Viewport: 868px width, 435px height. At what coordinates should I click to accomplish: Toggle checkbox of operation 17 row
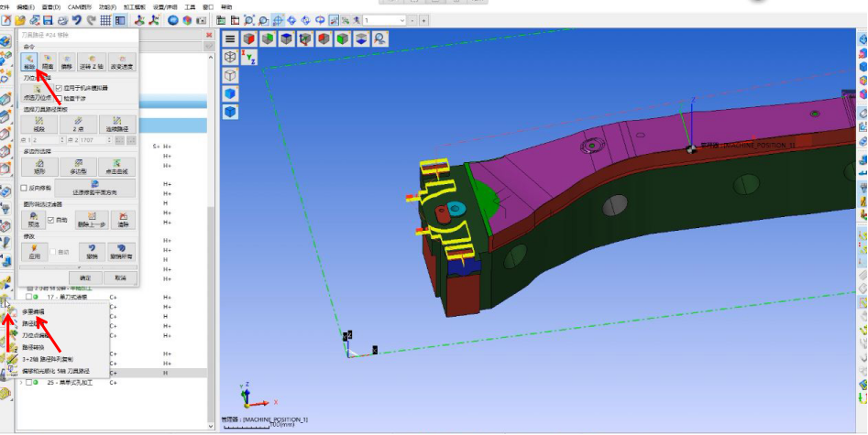(x=28, y=298)
